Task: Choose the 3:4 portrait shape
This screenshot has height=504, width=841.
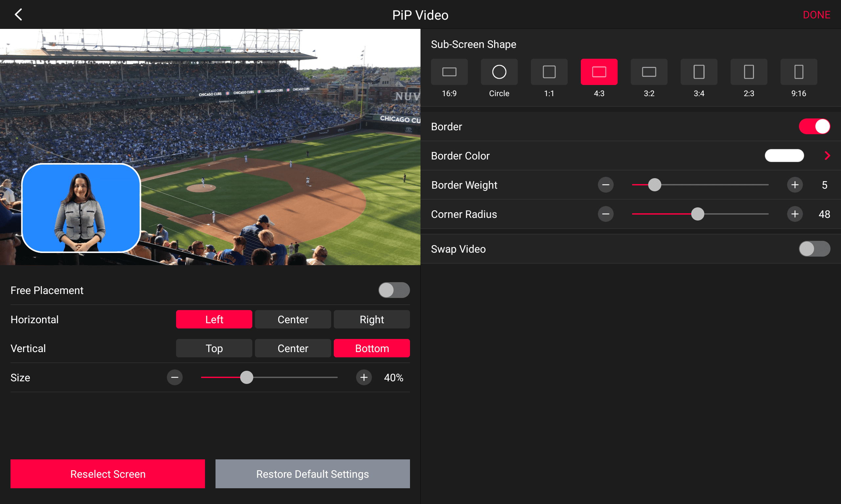Action: (x=698, y=72)
